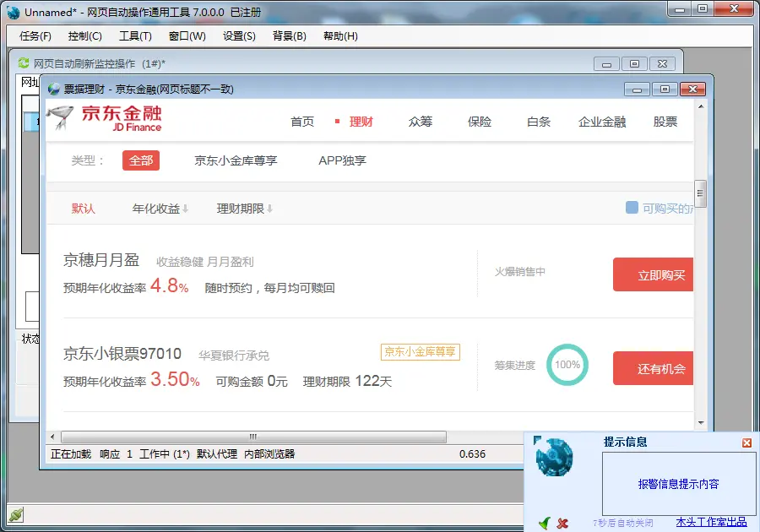Click the refresh icon of 网页自动刷新监控操作 window
This screenshot has height=532, width=760.
24,63
